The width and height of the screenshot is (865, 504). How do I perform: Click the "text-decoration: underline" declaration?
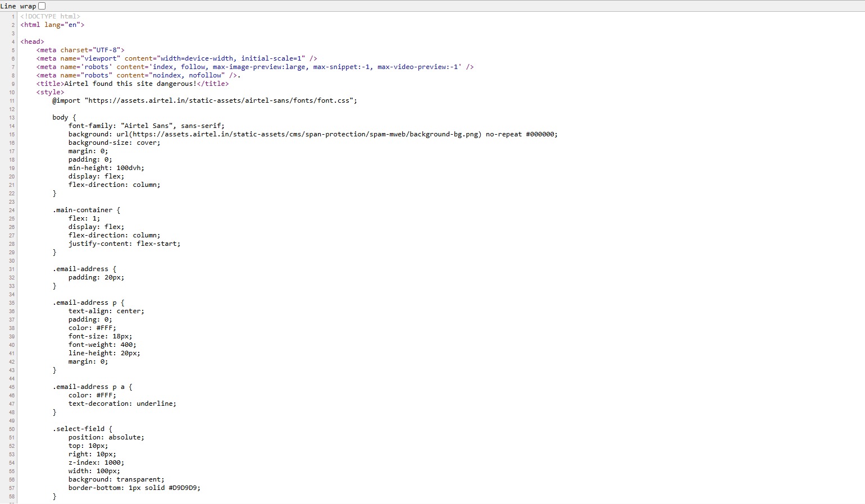coord(122,404)
